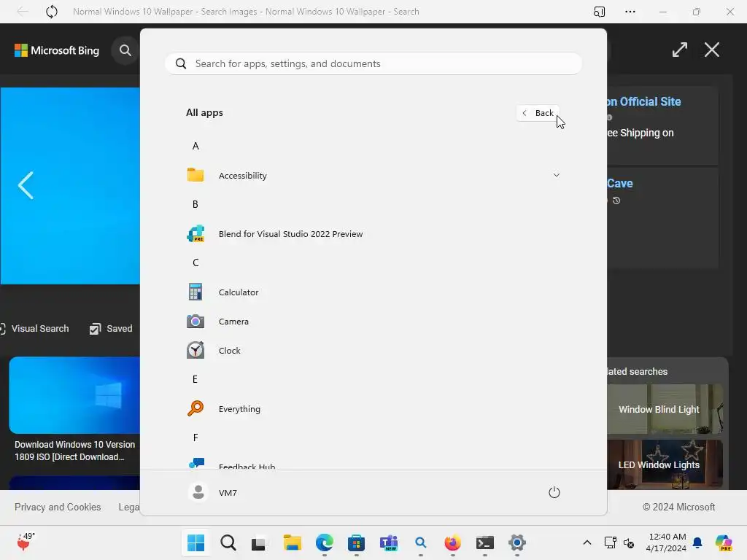Open Saved images in Bing
This screenshot has height=560, width=747.
click(x=111, y=329)
